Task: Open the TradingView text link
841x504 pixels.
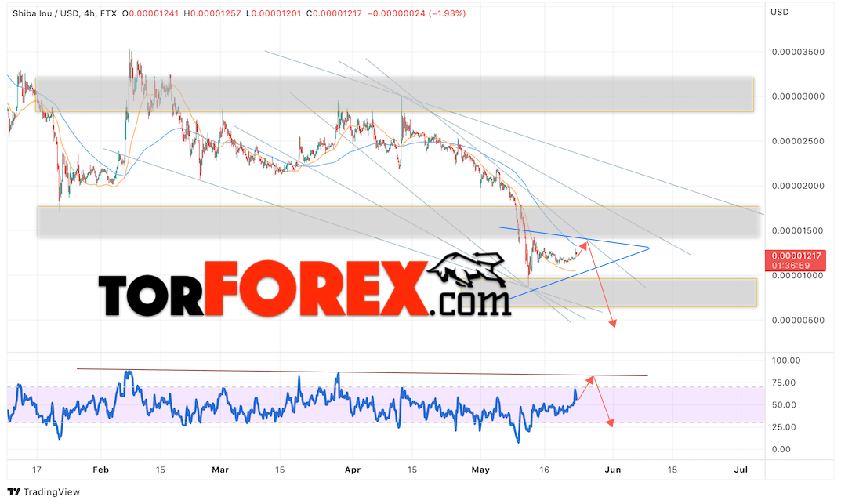Action: tap(52, 491)
